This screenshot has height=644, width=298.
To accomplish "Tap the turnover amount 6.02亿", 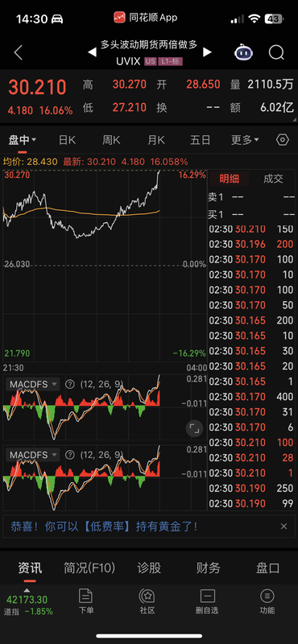I will pos(277,108).
